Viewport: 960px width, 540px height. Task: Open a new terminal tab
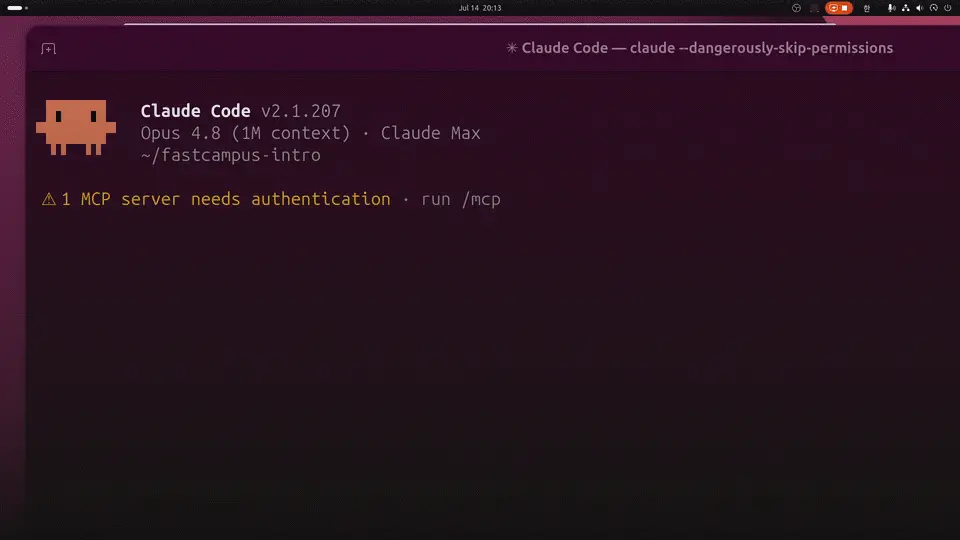pos(48,48)
